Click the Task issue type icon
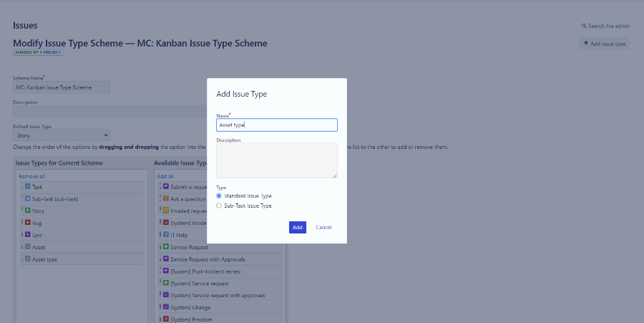 [x=28, y=187]
